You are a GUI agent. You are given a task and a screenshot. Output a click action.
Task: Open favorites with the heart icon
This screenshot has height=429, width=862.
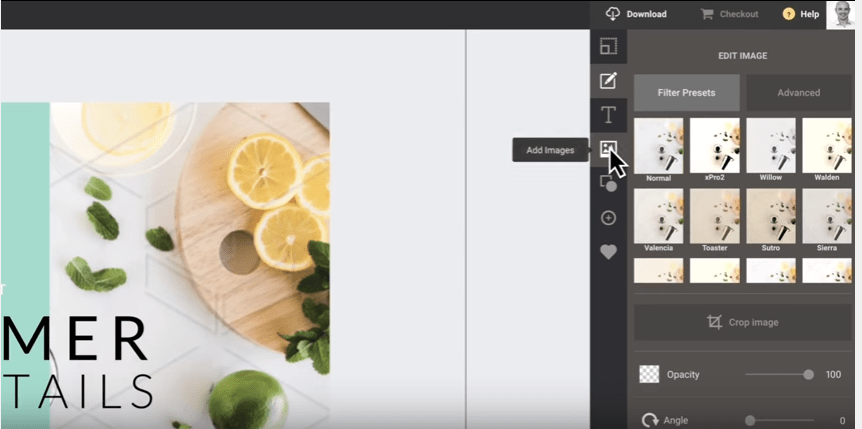click(608, 252)
